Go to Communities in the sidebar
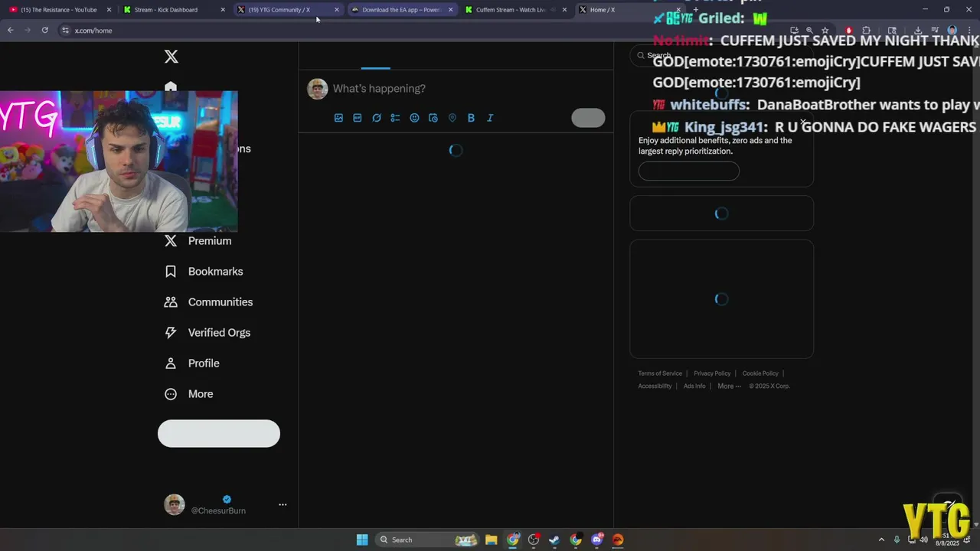Viewport: 980px width, 551px height. 208,302
